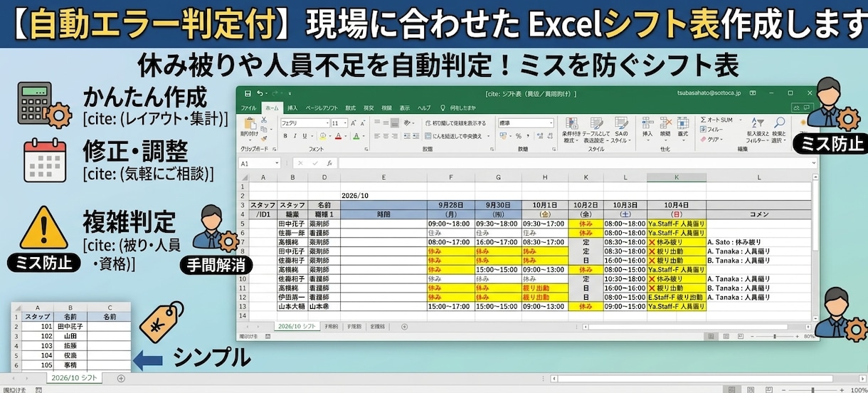Click the Fill (フィル) down-arrow icon
Viewport: 868px width, 393px height.
[x=704, y=130]
